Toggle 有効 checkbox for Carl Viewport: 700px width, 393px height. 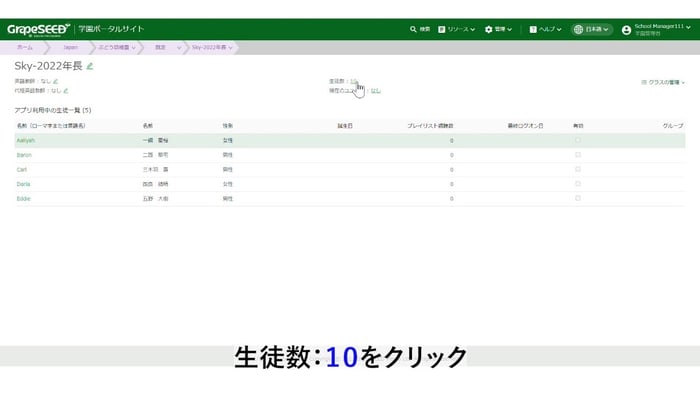click(578, 169)
